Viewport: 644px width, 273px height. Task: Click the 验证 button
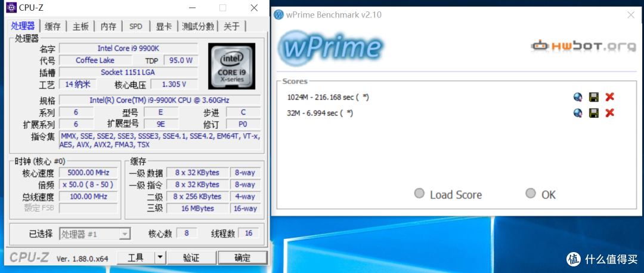click(x=191, y=257)
